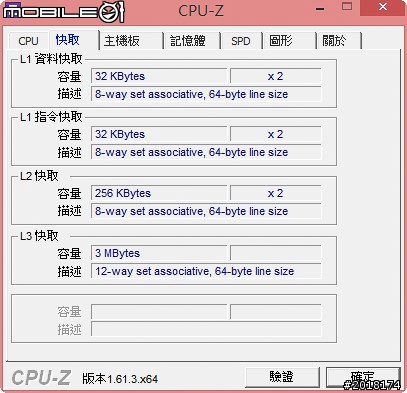Click the 確定 button

tap(363, 377)
